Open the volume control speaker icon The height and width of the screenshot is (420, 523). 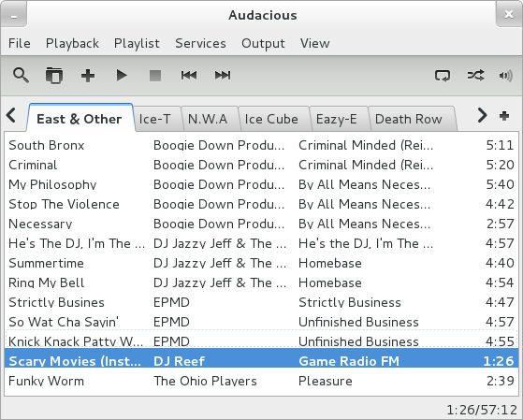pyautogui.click(x=505, y=76)
